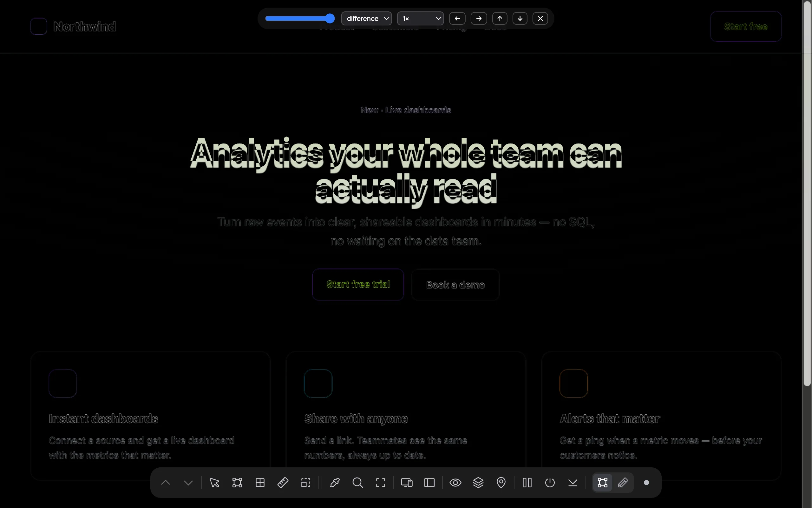Open the difference blend mode dropdown
The image size is (812, 508).
click(367, 18)
